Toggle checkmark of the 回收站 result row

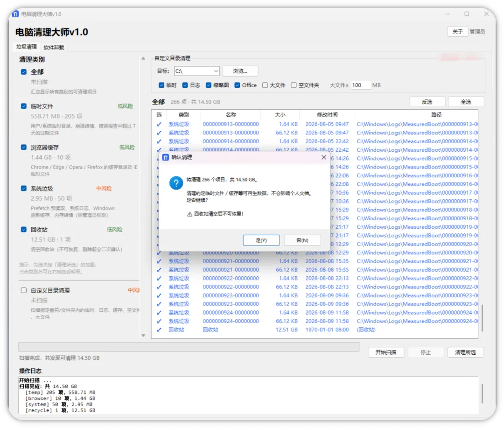[x=159, y=330]
